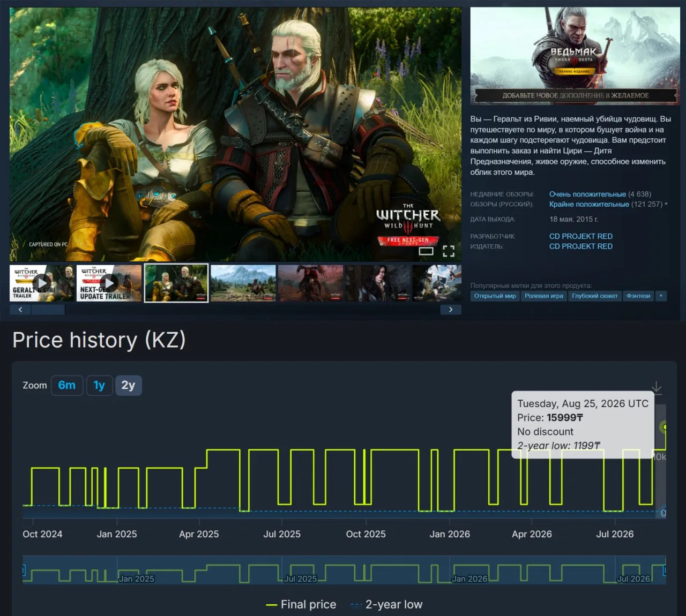This screenshot has height=616, width=686.
Task: Click the 'ИЗДАТЕЛЬ:' label
Action: tap(487, 246)
